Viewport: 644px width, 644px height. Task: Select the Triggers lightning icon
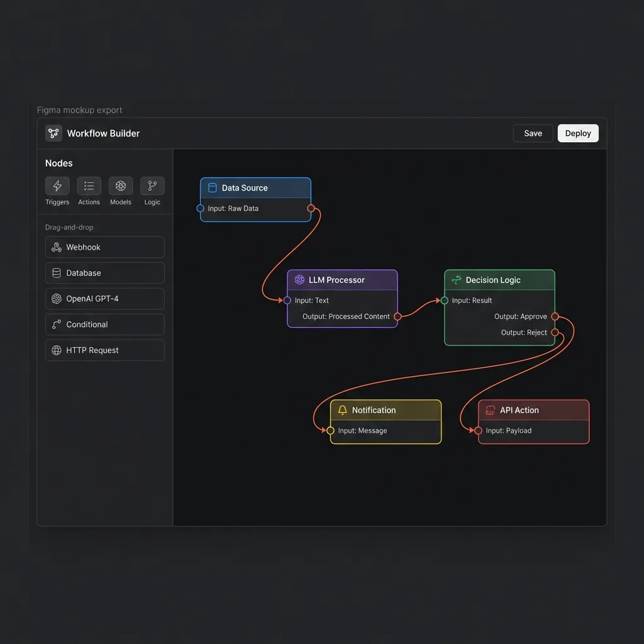point(57,186)
